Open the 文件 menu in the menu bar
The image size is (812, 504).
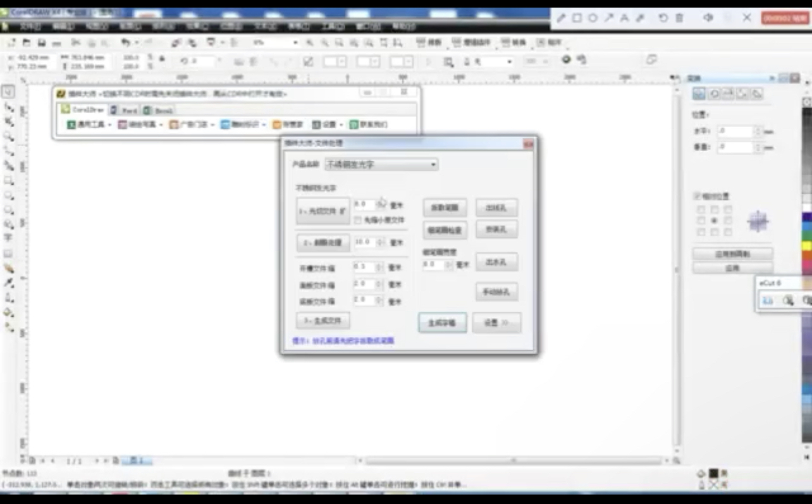(29, 27)
